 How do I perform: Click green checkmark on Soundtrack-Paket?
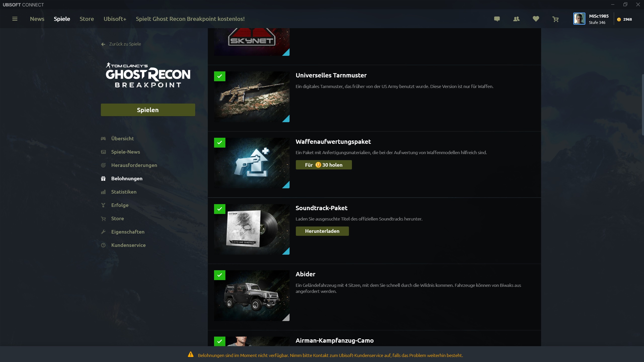tap(220, 209)
